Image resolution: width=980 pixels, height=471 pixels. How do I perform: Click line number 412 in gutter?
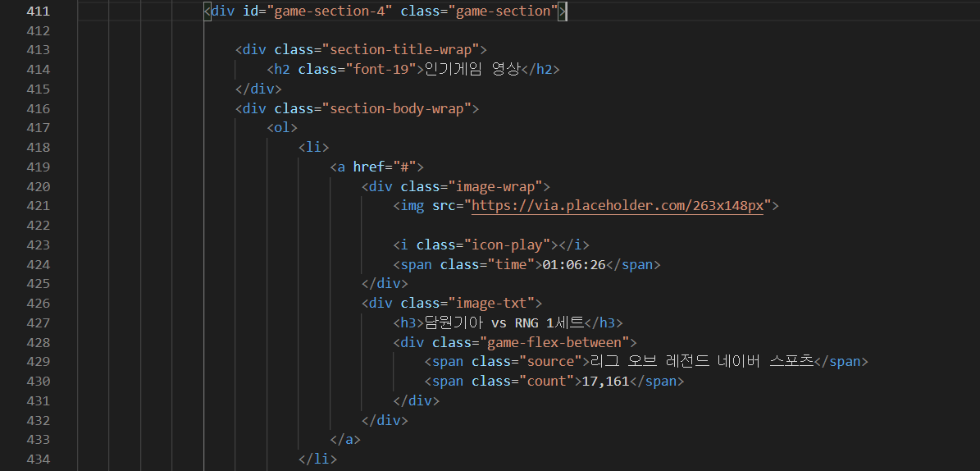click(39, 30)
